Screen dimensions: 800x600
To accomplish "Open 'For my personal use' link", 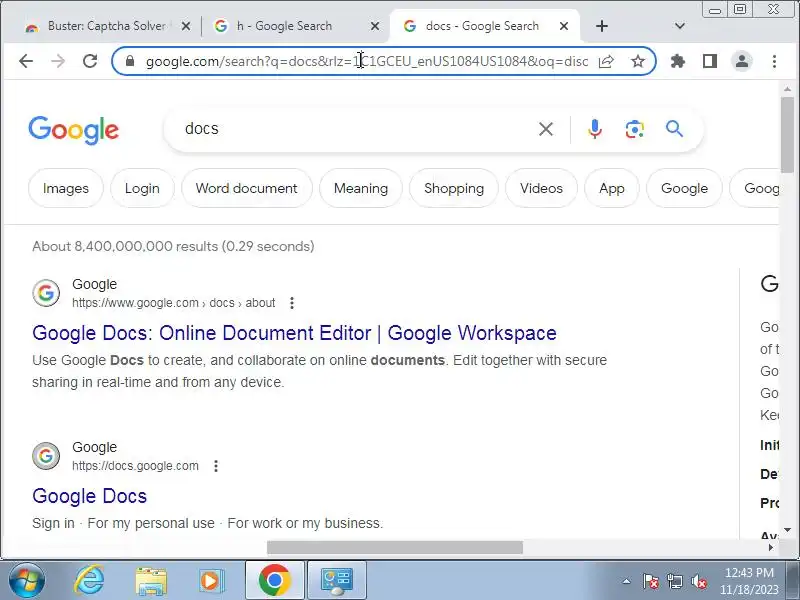I will [151, 523].
